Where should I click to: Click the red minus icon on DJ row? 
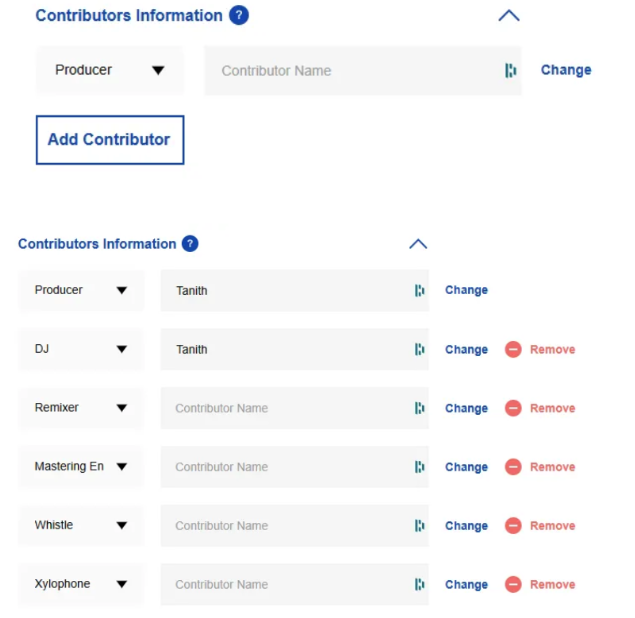click(513, 350)
